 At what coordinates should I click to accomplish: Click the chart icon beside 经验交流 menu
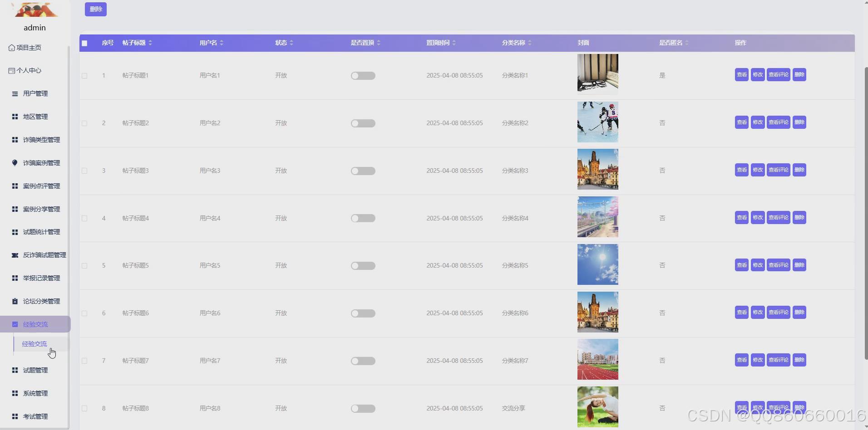15,324
